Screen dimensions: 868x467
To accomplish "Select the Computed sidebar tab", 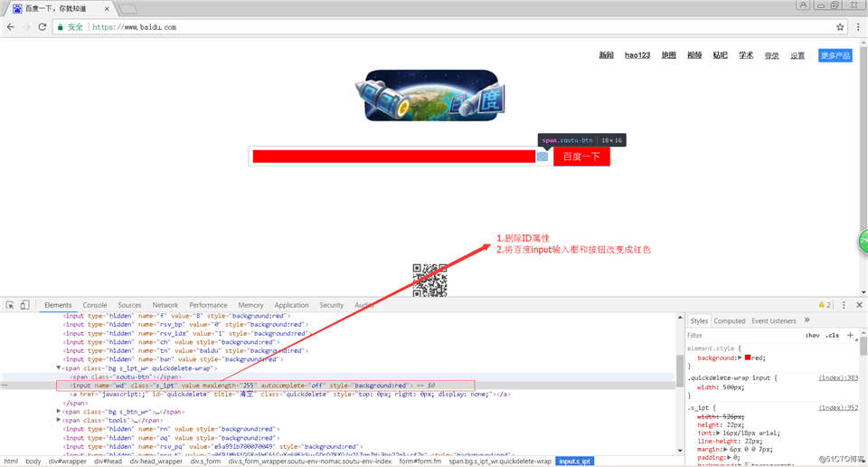I will (x=729, y=320).
